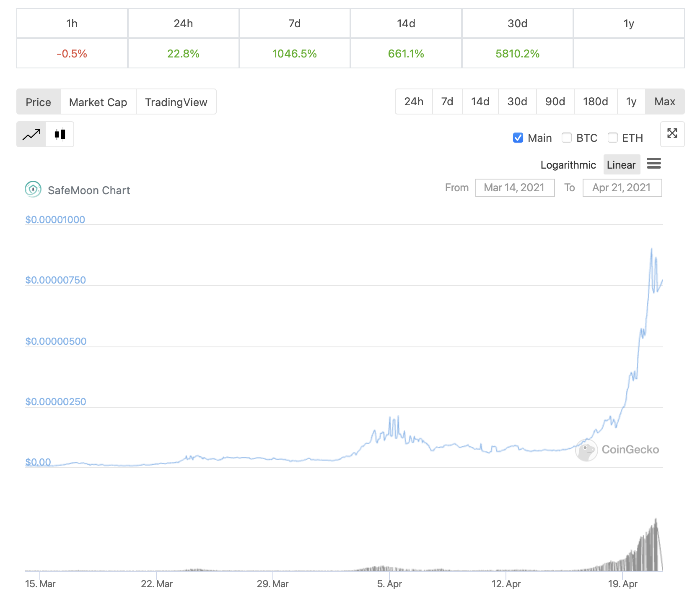
Task: Click the -0.5% 1h change value
Action: [x=72, y=54]
